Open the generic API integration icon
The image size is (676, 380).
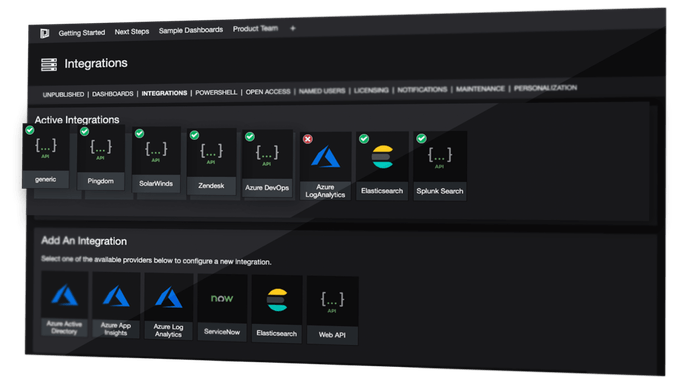[45, 148]
